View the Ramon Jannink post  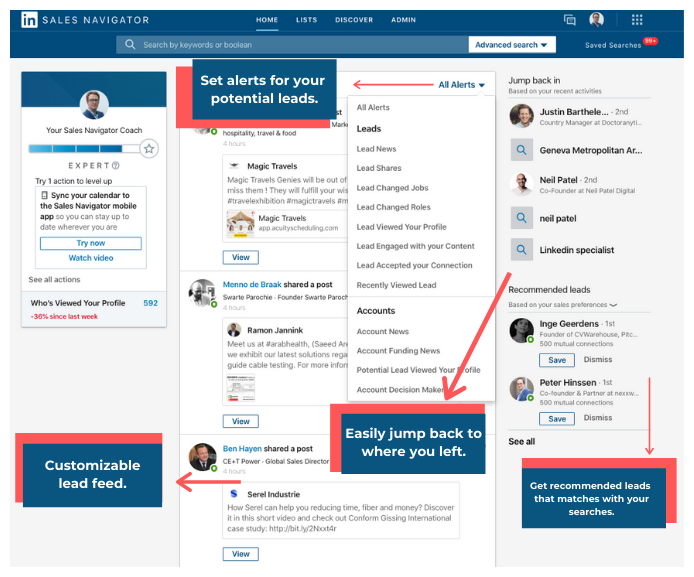240,421
